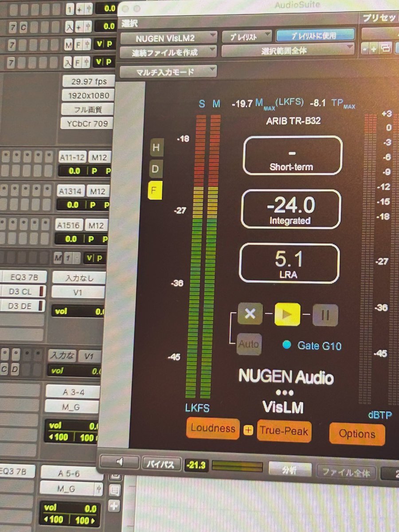Image resolution: width=399 pixels, height=532 pixels.
Task: Click the AudioSuite preview speaker button
Action: [120, 462]
